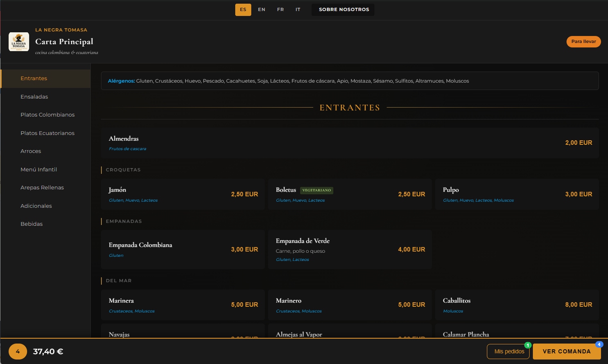The height and width of the screenshot is (364, 608).
Task: Toggle the Para llevar option
Action: (x=583, y=41)
